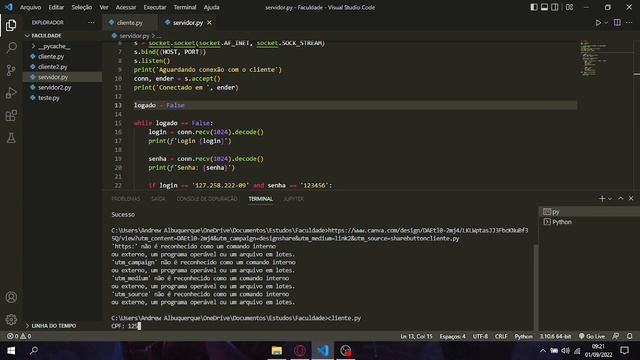Viewport: 640px width, 360px height.
Task: Split the editor to the right
Action: click(617, 22)
